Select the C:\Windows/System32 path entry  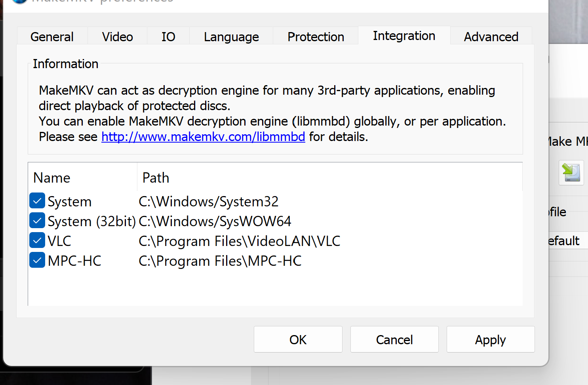[209, 202]
